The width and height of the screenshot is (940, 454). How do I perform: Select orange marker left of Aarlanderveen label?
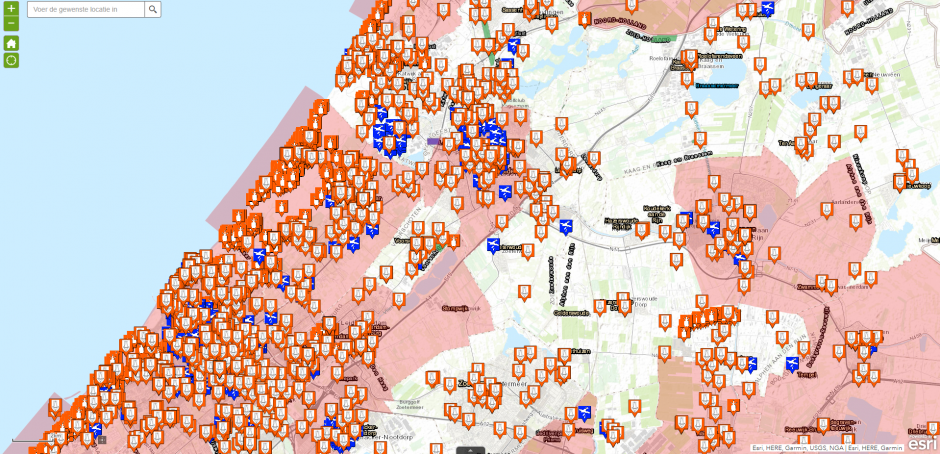click(x=827, y=210)
